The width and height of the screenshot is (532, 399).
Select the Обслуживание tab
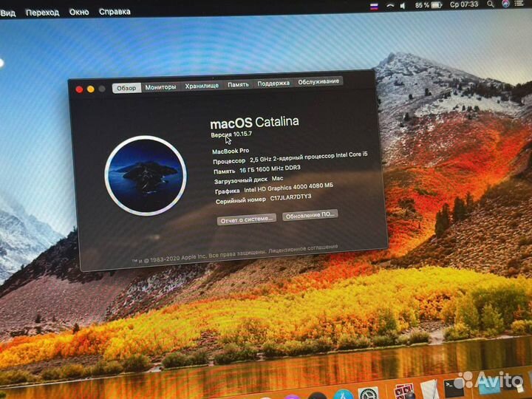(318, 81)
